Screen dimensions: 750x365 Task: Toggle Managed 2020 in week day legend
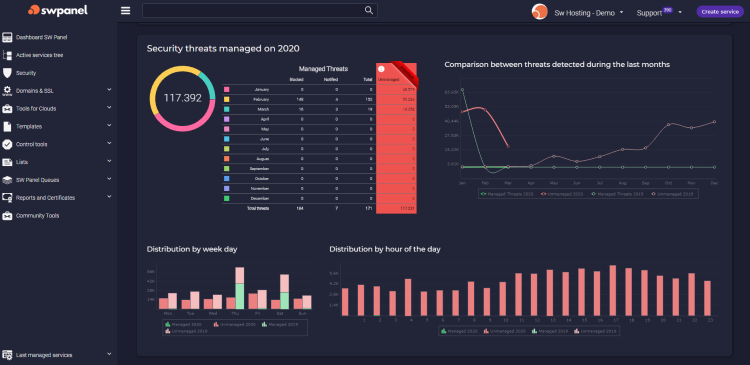tap(185, 324)
